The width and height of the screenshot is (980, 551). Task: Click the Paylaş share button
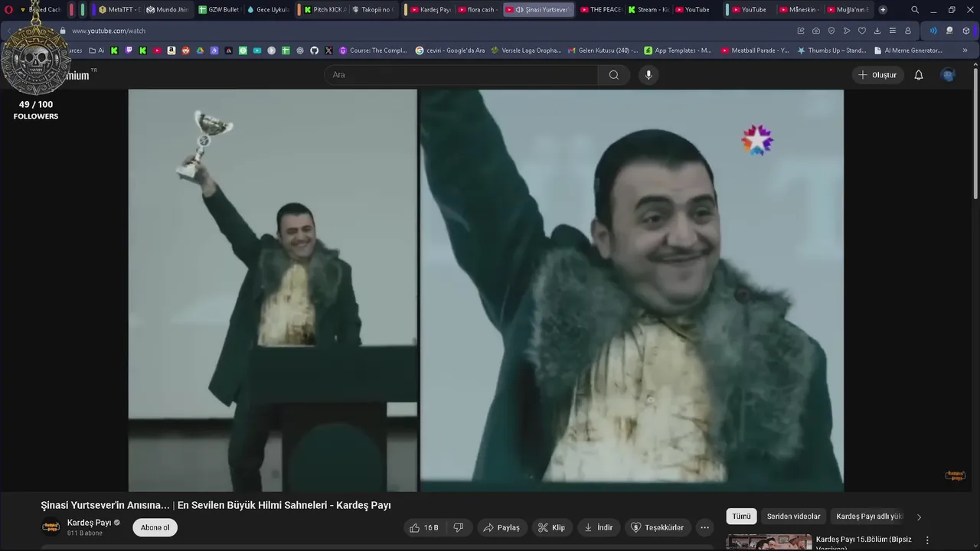[501, 527]
